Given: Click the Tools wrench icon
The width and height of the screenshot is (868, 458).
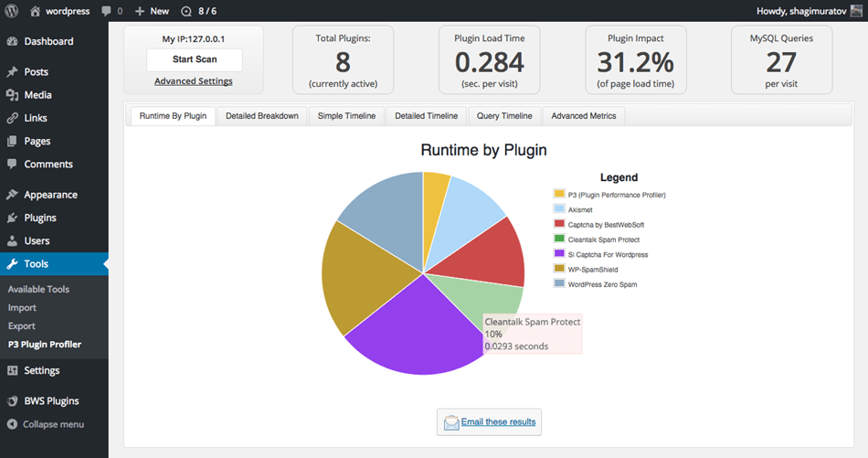Looking at the screenshot, I should pyautogui.click(x=12, y=263).
